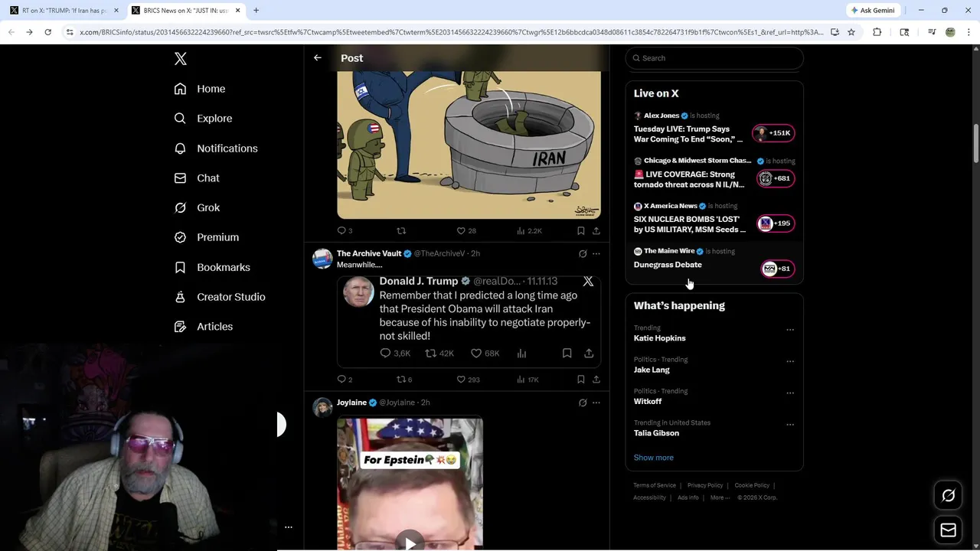980x551 pixels.
Task: Bookmark The Archive Vault post
Action: [x=581, y=380]
